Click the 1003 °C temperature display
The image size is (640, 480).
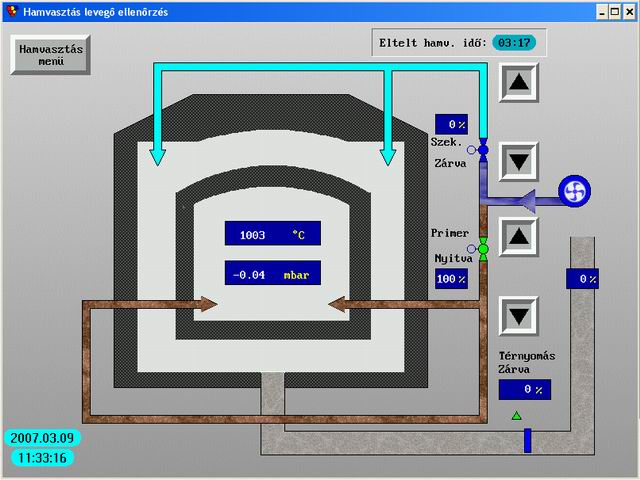(273, 233)
